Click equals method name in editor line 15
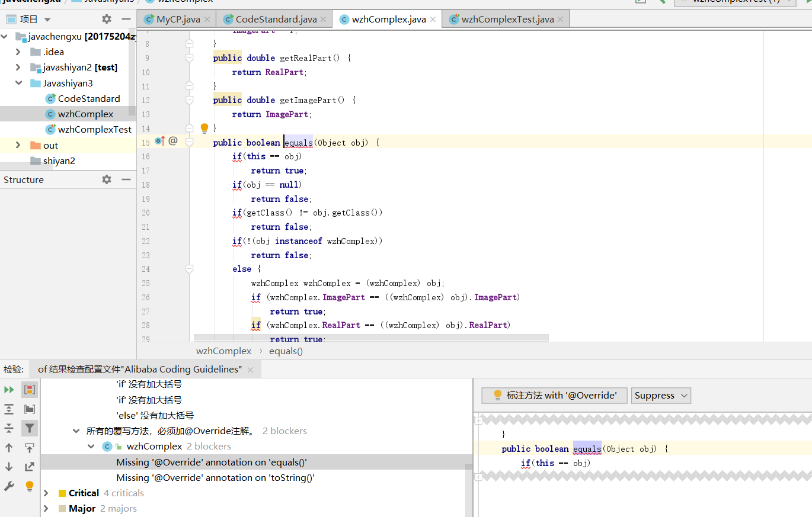This screenshot has width=812, height=517. tap(299, 142)
